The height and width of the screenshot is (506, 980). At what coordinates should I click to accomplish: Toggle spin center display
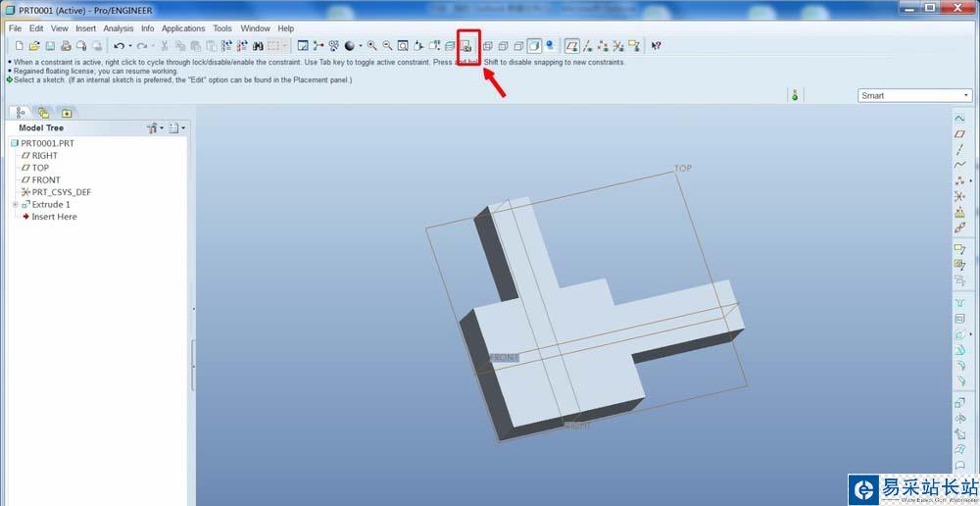coord(318,46)
